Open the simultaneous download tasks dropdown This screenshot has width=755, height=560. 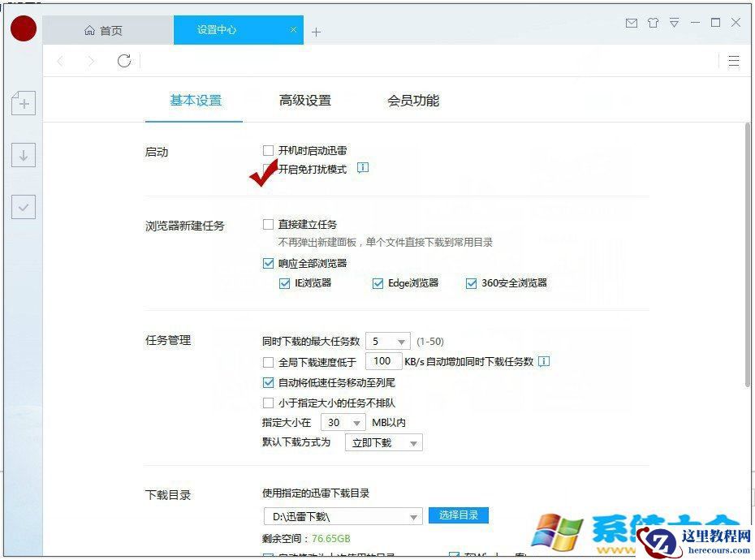[388, 341]
